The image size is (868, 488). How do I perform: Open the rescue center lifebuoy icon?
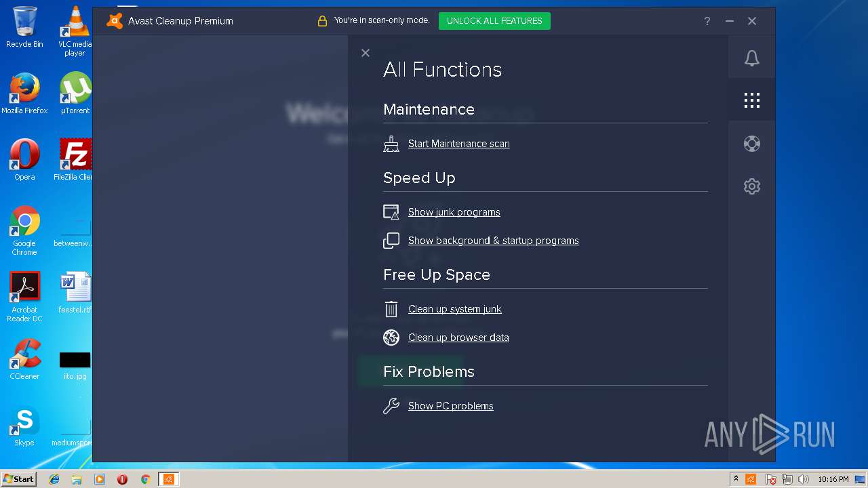pyautogui.click(x=751, y=144)
